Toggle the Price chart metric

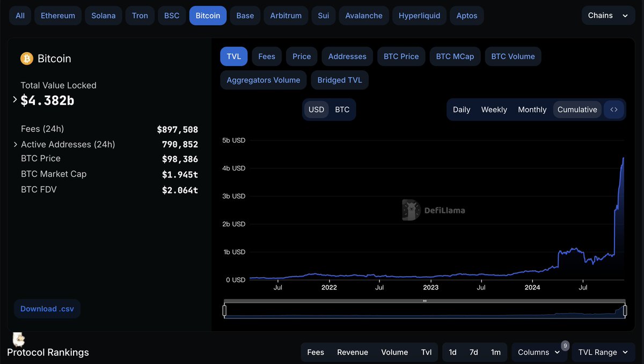302,56
